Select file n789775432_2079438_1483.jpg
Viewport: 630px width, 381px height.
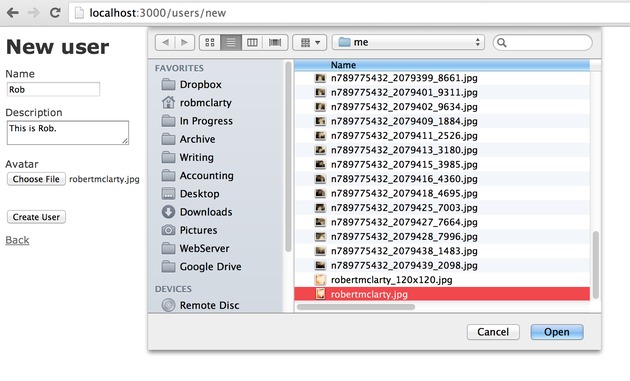pyautogui.click(x=442, y=251)
